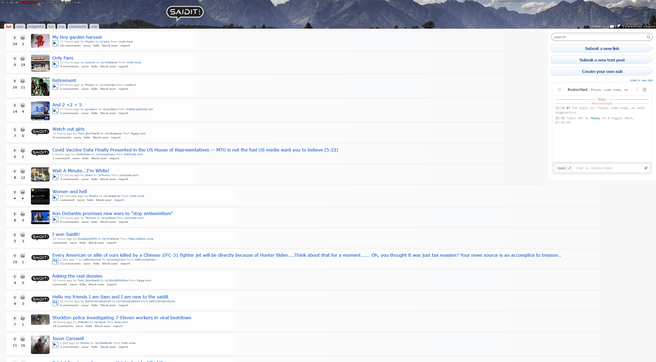
Task: Vote fun on the 'Retirement' post
Action: (23, 82)
